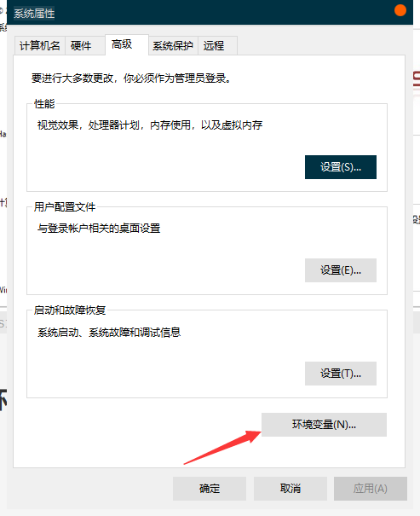Click the description 视觉效果，处理器计划，内存使用，以及虚拟内存
This screenshot has height=516, width=420.
click(150, 125)
